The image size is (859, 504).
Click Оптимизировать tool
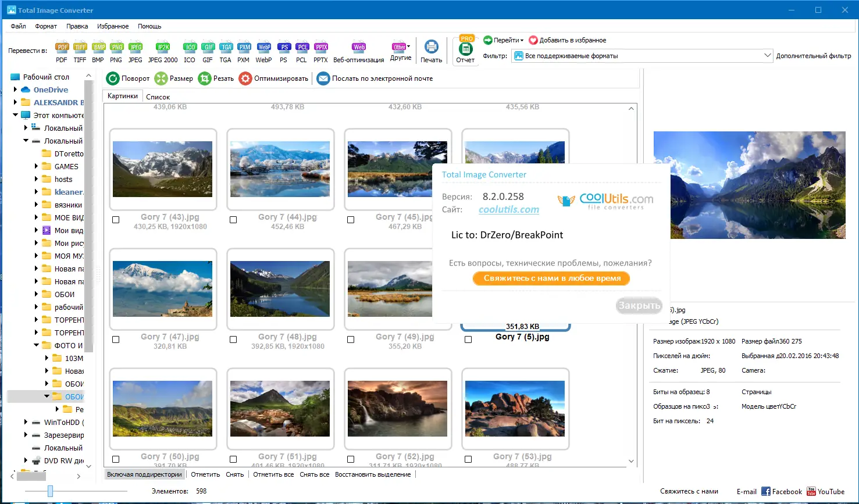coord(273,78)
